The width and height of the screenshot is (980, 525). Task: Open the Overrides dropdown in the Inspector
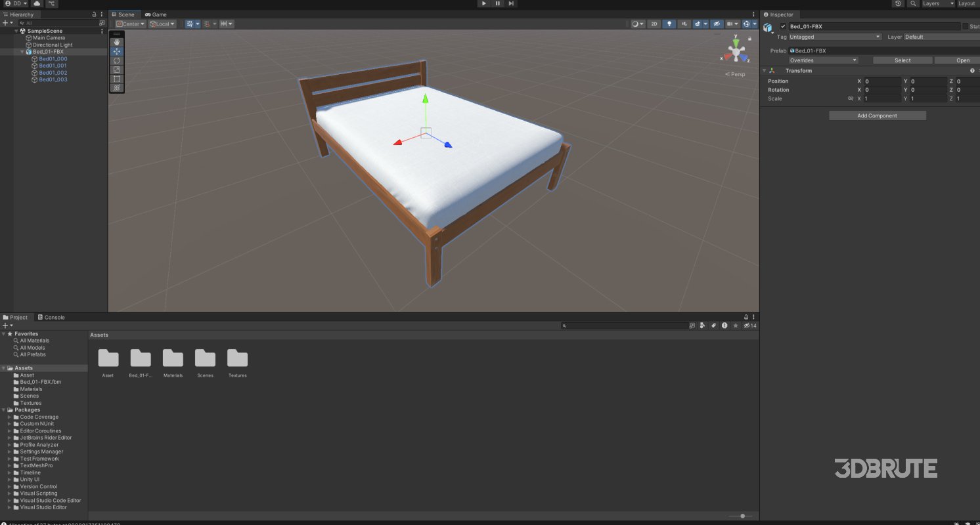click(822, 60)
